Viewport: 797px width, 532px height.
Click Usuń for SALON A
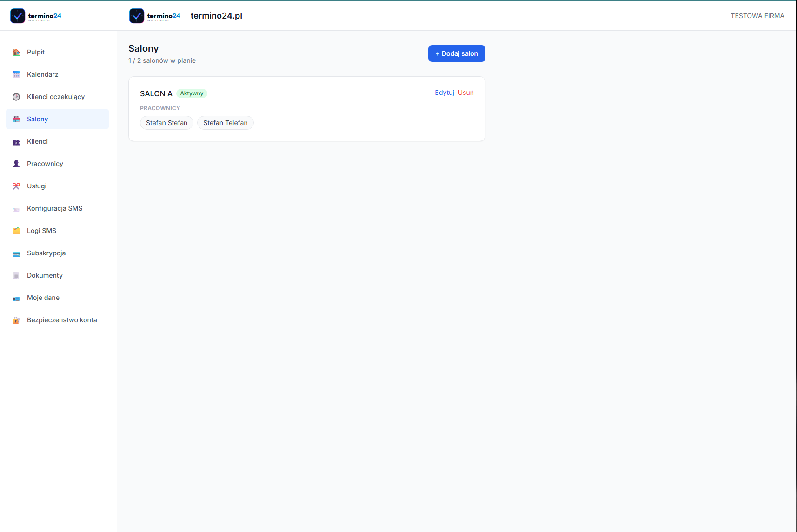click(466, 93)
